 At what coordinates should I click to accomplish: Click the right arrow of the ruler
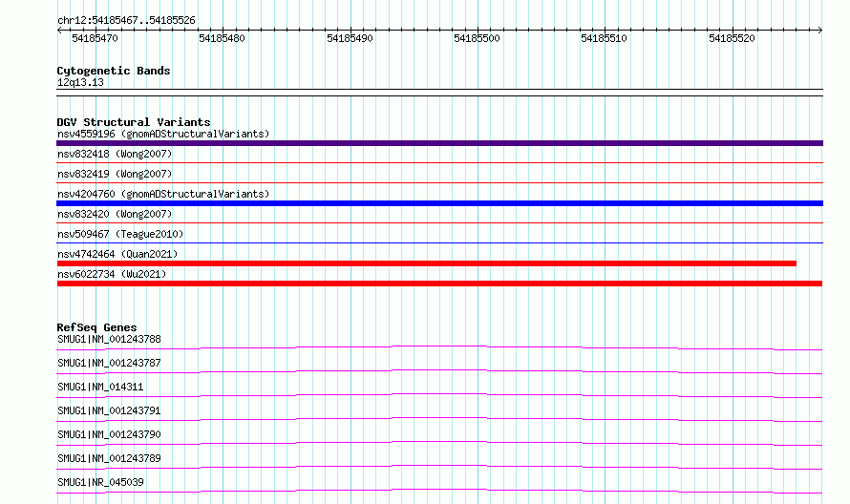[820, 30]
